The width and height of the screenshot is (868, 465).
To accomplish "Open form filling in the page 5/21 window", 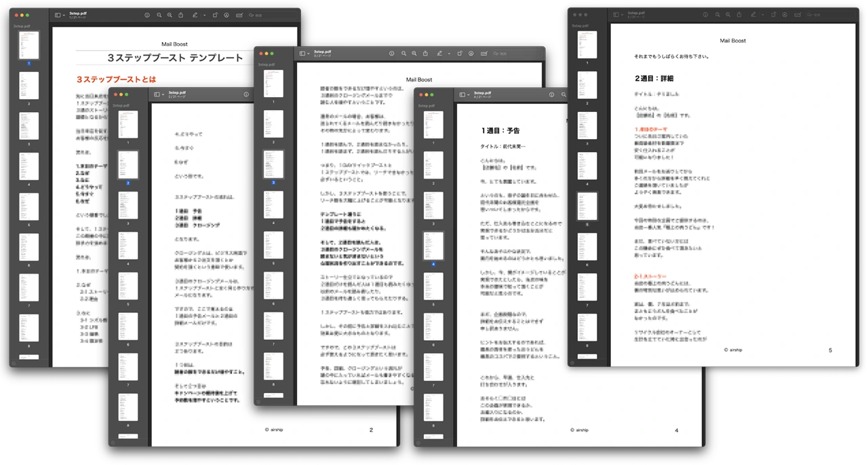I will (x=799, y=14).
